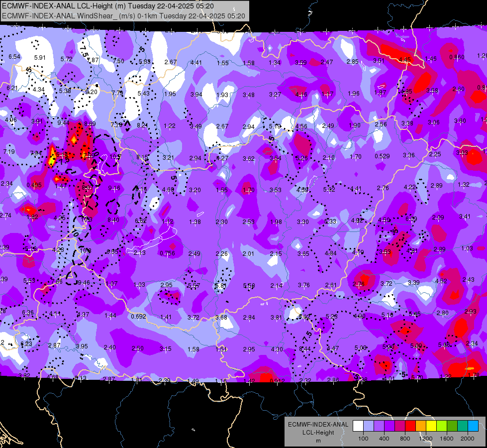Viewport: 487px width, 448px height.
Task: Click the map value 0.756
Action: 168,253
